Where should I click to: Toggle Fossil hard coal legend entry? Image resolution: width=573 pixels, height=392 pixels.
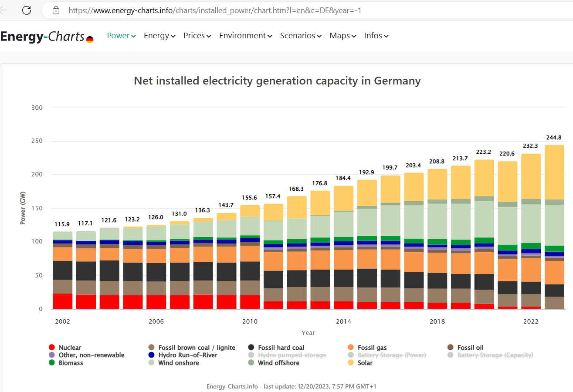(x=276, y=348)
